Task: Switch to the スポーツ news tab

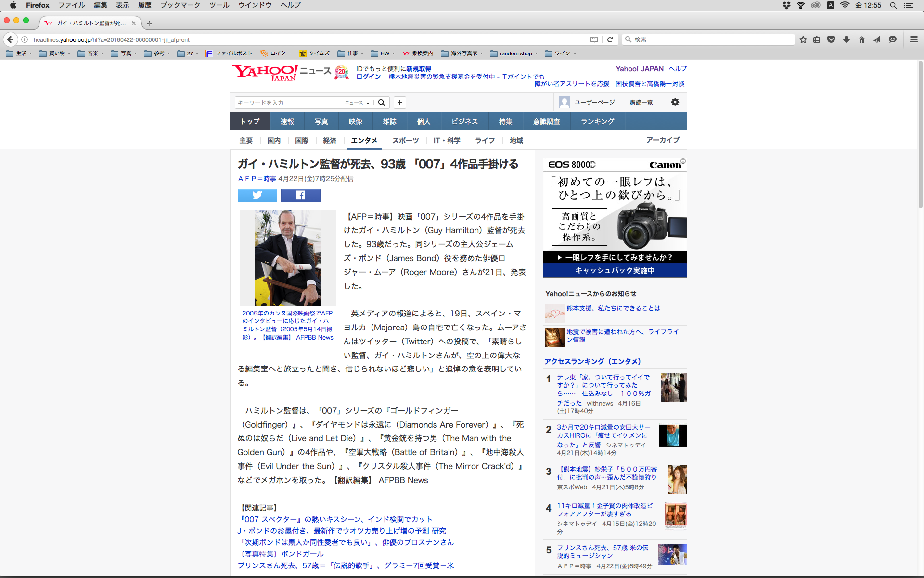Action: click(405, 140)
